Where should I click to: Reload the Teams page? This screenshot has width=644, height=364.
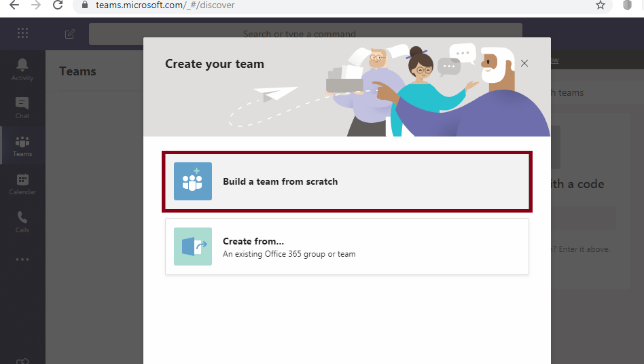click(58, 5)
